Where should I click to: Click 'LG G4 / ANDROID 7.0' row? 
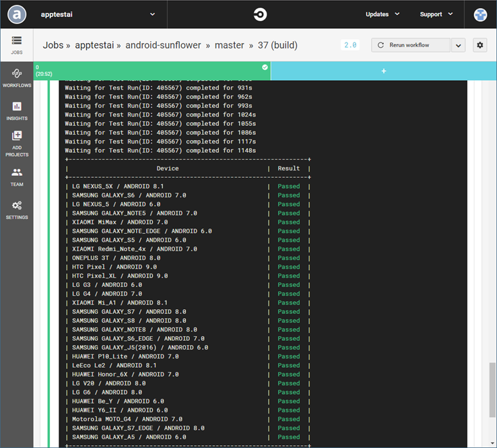[x=188, y=294]
